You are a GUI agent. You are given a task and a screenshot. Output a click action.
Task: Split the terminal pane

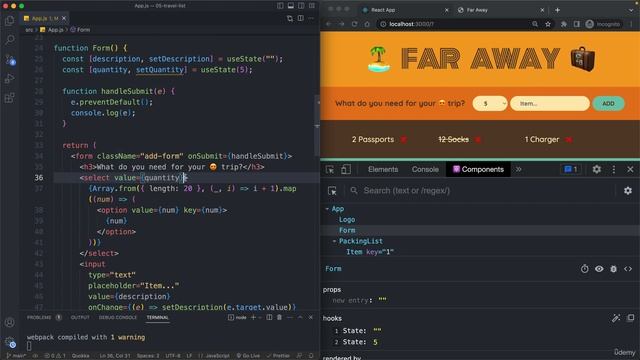point(269,317)
